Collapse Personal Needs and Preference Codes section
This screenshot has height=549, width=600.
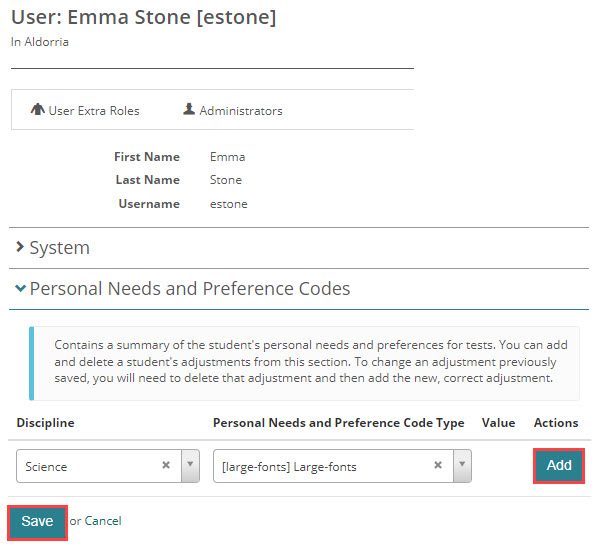coord(183,288)
